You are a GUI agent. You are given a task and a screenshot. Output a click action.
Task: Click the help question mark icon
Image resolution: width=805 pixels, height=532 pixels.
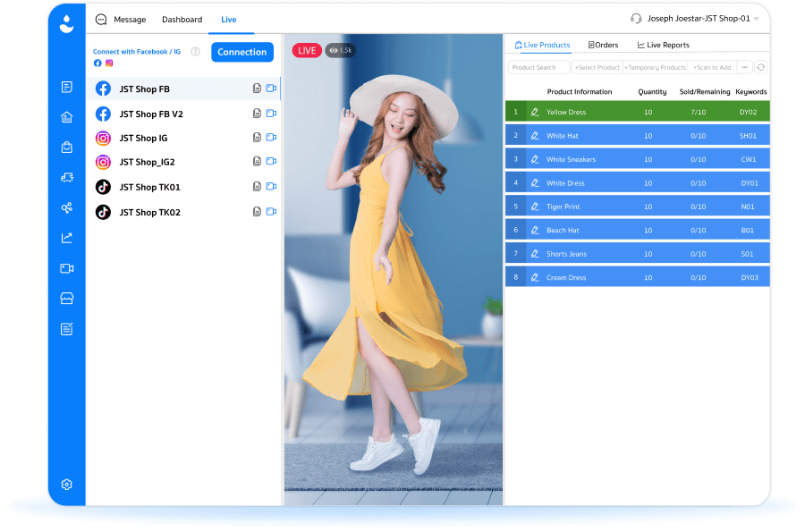pos(195,52)
